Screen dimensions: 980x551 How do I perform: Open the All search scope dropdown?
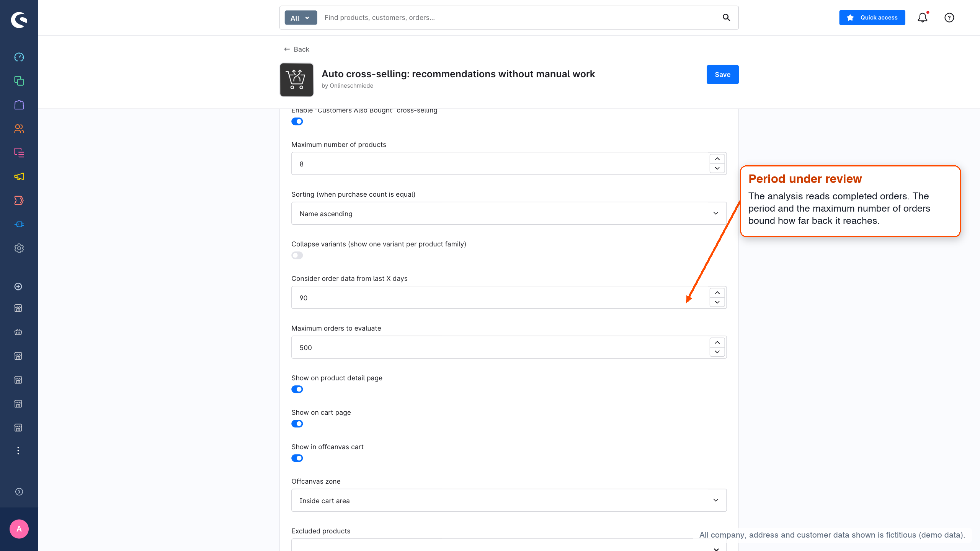[301, 18]
